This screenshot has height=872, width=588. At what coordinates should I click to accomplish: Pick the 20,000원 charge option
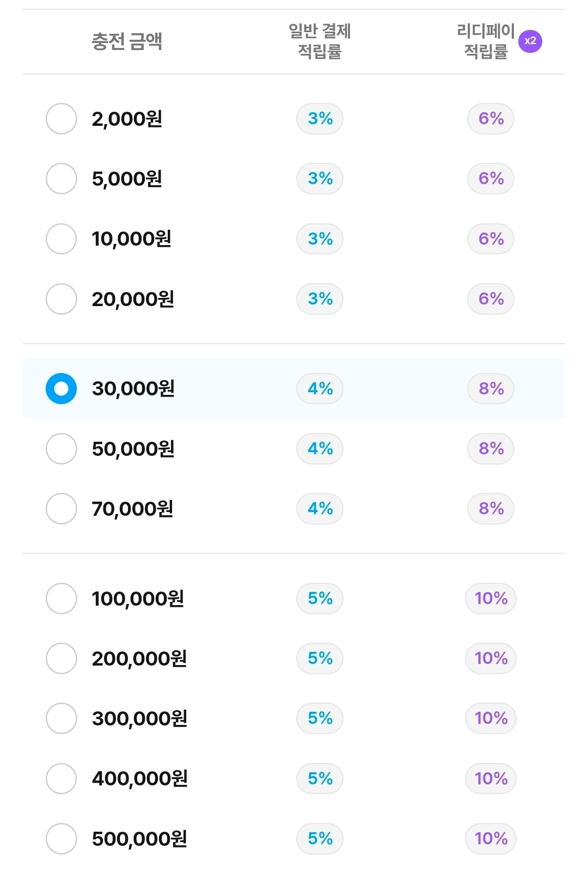61,299
